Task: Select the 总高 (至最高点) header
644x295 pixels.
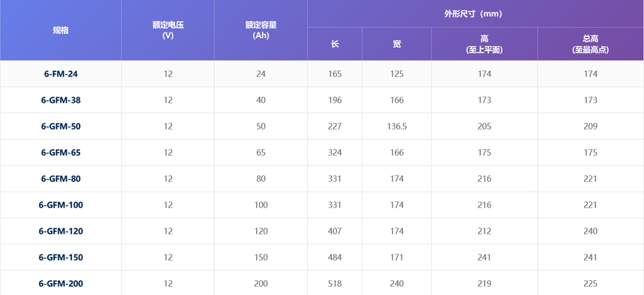Action: point(591,44)
